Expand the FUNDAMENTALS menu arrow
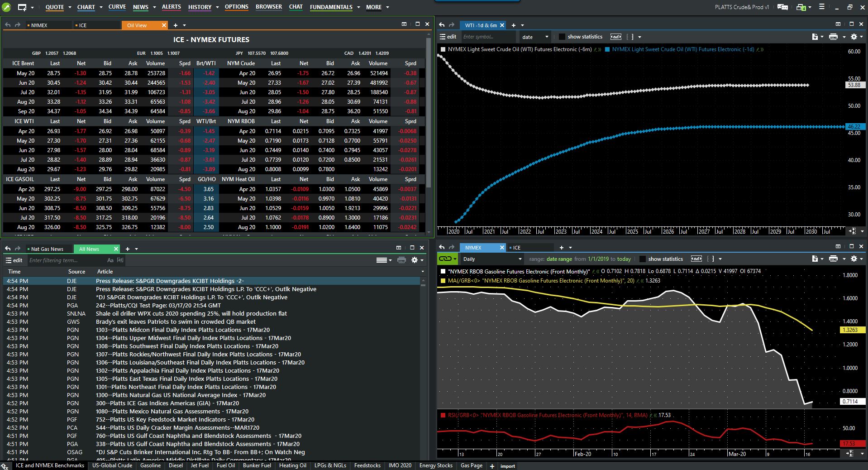Image resolution: width=868 pixels, height=470 pixels. [x=358, y=7]
